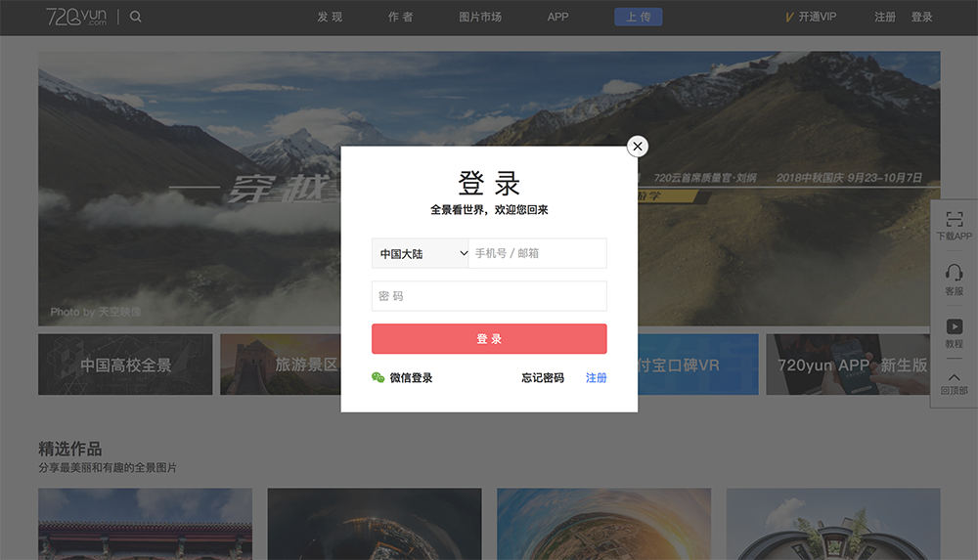This screenshot has width=978, height=560.
Task: Click the download APP scan icon
Action: pyautogui.click(x=954, y=219)
